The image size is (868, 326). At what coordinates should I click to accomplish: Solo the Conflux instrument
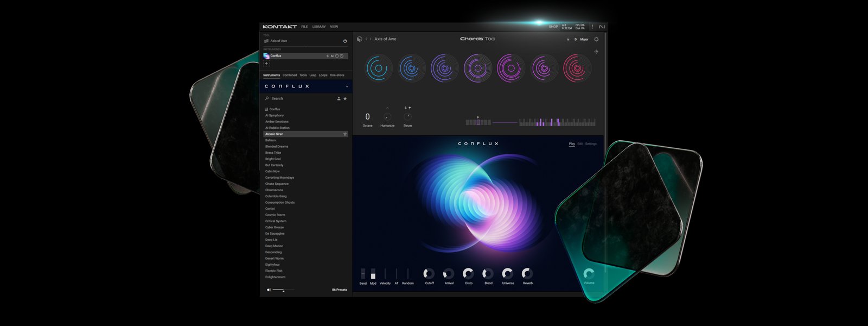point(327,56)
